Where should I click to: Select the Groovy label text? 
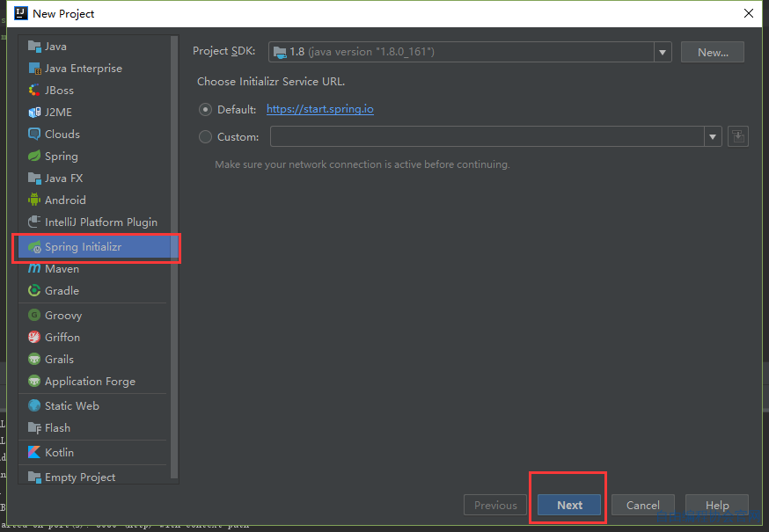click(63, 316)
